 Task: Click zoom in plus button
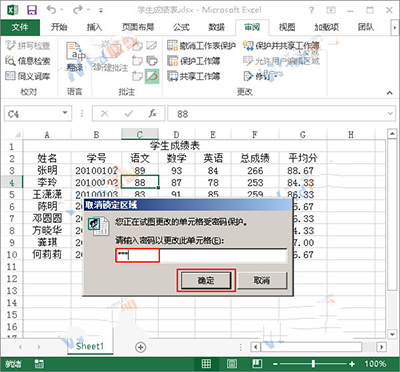click(x=352, y=364)
